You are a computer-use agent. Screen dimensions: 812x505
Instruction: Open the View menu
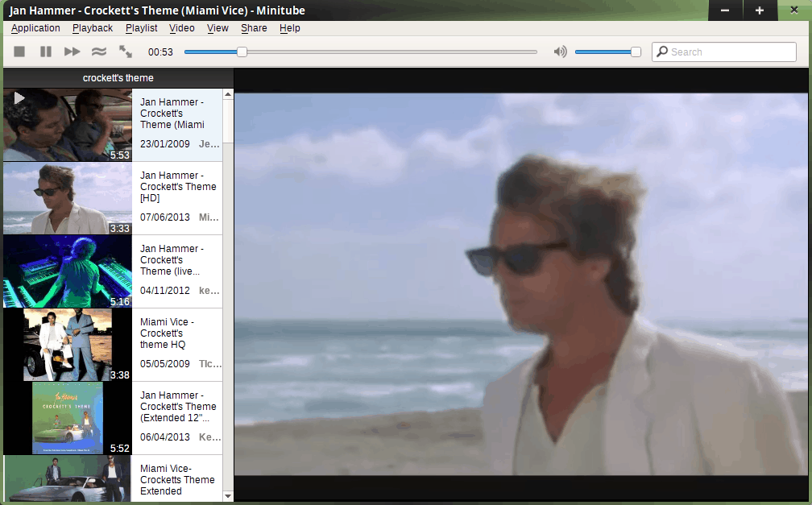click(217, 28)
